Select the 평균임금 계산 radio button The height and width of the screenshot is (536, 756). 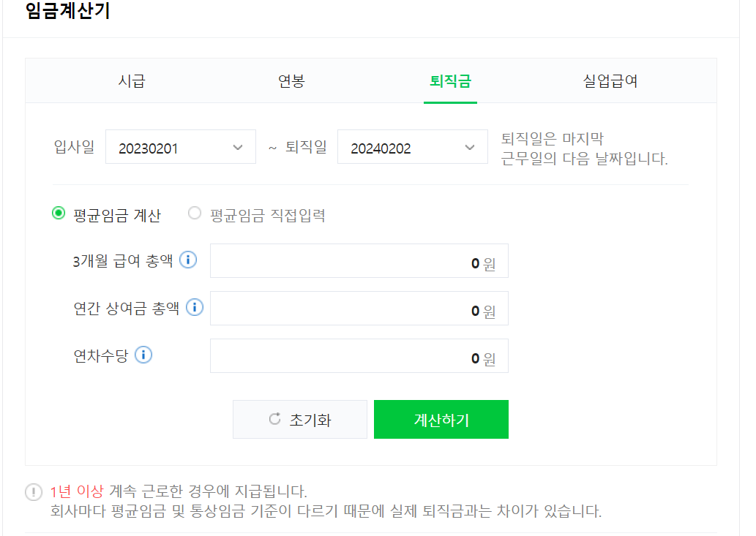click(x=58, y=213)
